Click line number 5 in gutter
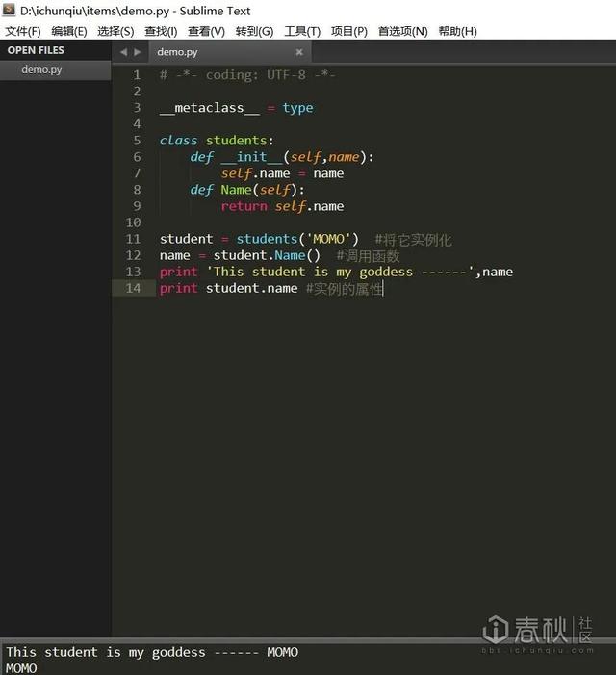This screenshot has height=675, width=616. 137,140
